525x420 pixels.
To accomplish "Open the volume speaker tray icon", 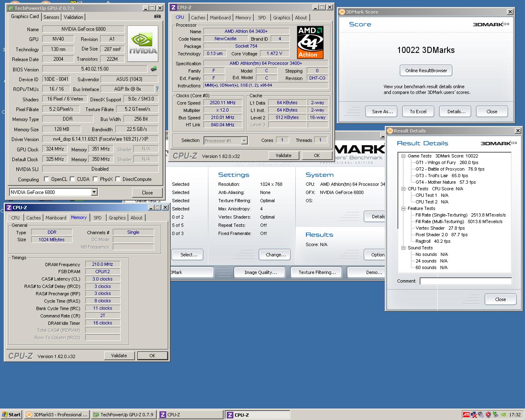I will 481,415.
